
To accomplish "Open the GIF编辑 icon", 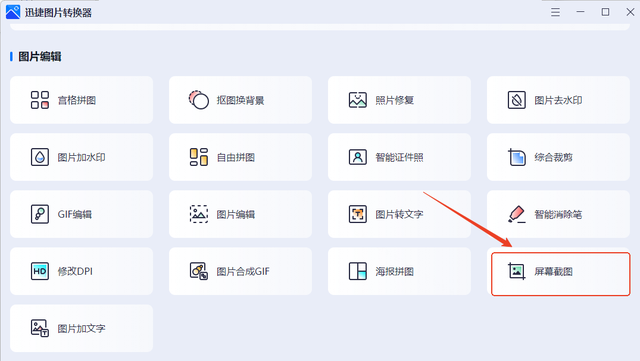I will pos(40,214).
